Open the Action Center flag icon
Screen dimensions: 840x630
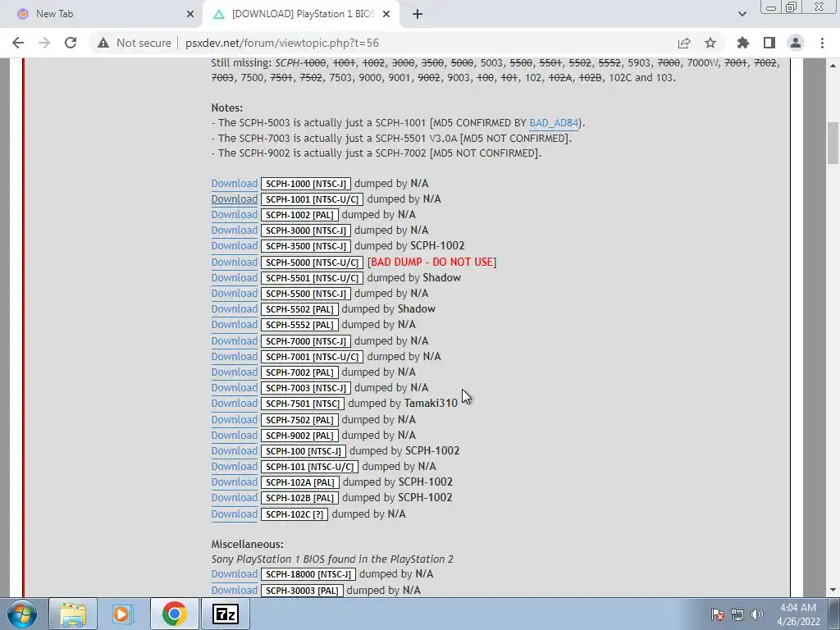click(x=718, y=614)
